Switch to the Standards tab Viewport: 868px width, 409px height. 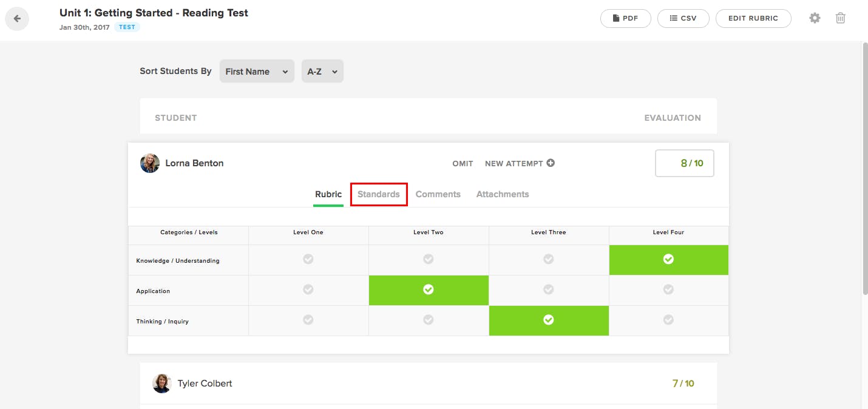pyautogui.click(x=379, y=194)
